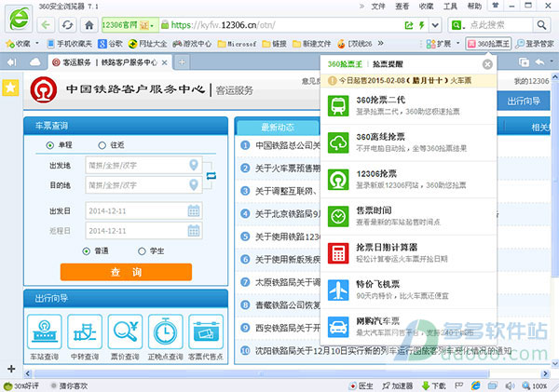Open the 出行向导 navigation tab
The height and width of the screenshot is (392, 559).
coord(524,101)
